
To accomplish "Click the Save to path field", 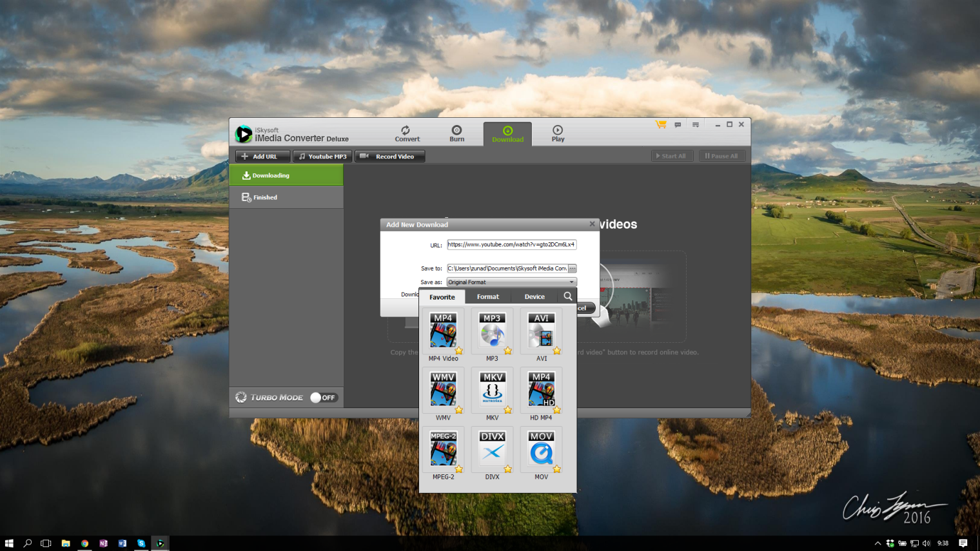I will pyautogui.click(x=507, y=268).
